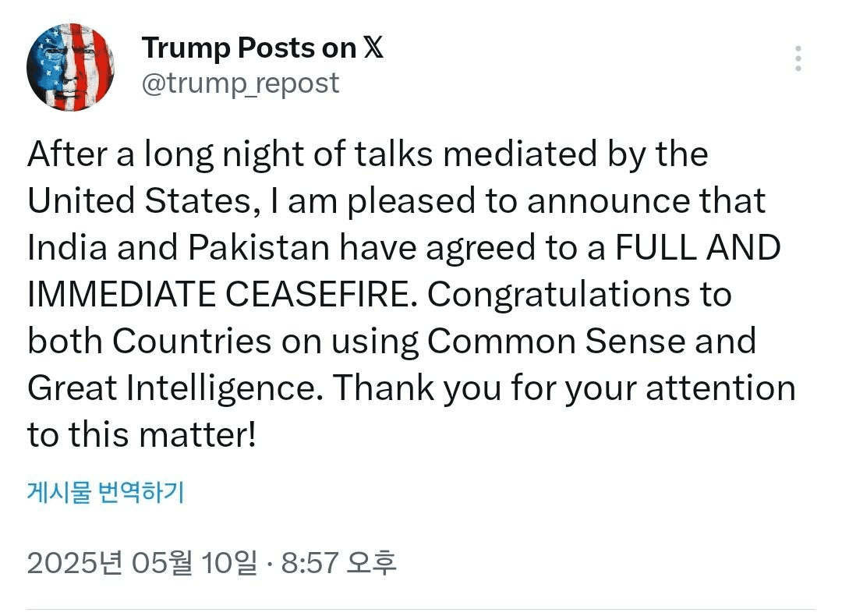Open the "Trump Posts on" display name
842x616 pixels.
(249, 48)
